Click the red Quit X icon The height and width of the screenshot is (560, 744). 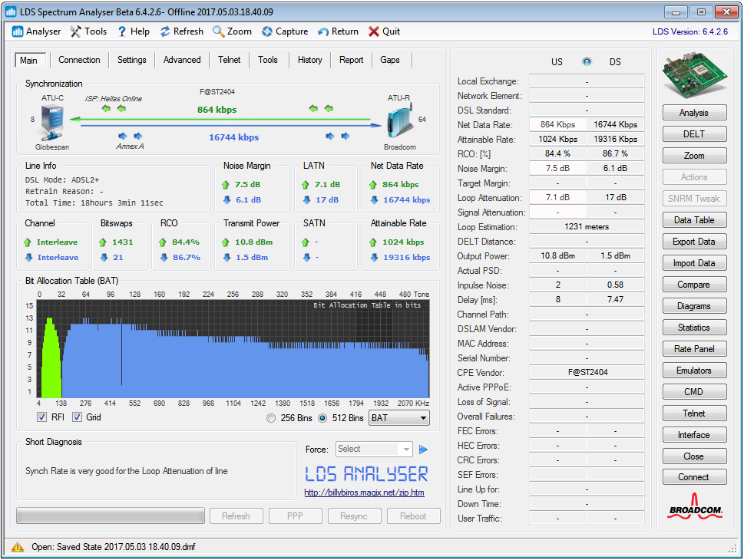coord(374,31)
